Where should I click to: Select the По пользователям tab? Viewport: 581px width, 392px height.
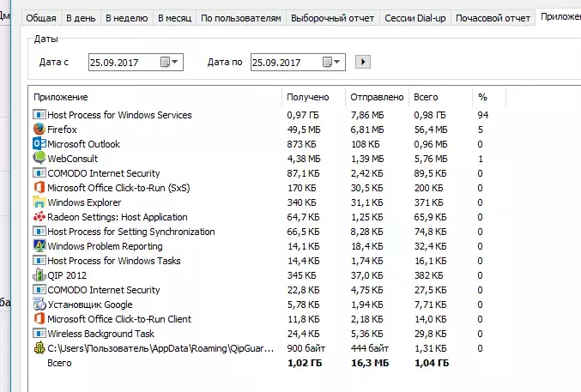coord(241,18)
